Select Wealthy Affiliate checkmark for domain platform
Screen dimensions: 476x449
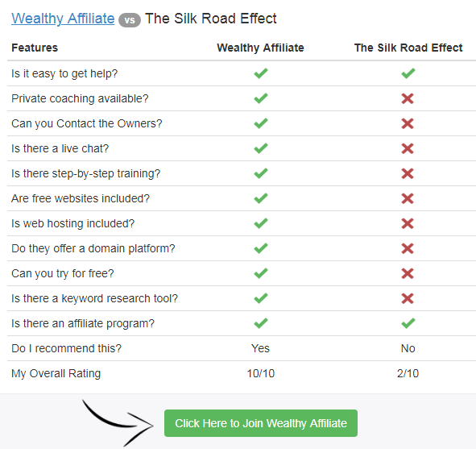tap(261, 248)
